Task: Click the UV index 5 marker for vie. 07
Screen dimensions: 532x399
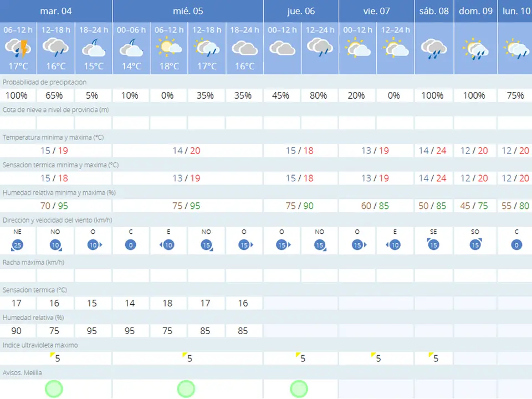Action: tap(376, 357)
